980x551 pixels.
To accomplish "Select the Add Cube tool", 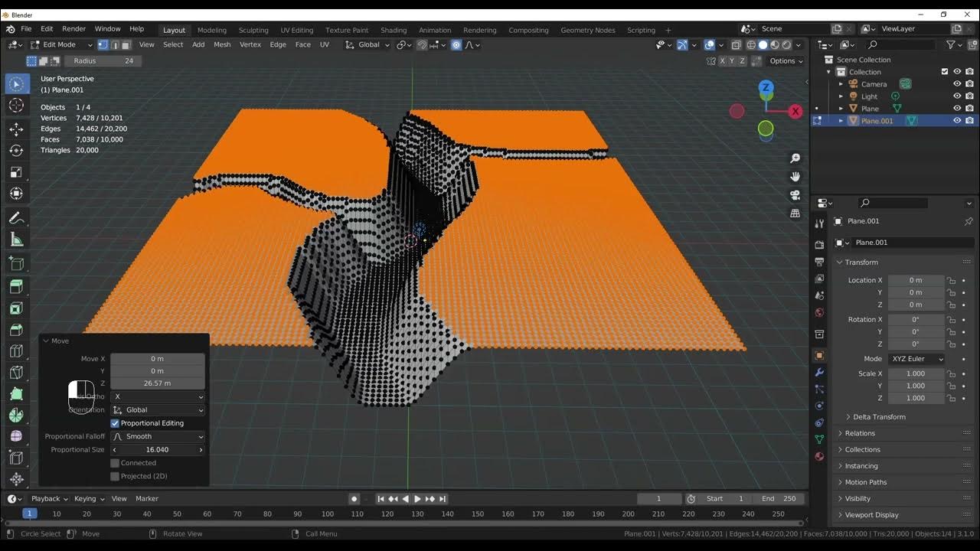I will click(16, 264).
